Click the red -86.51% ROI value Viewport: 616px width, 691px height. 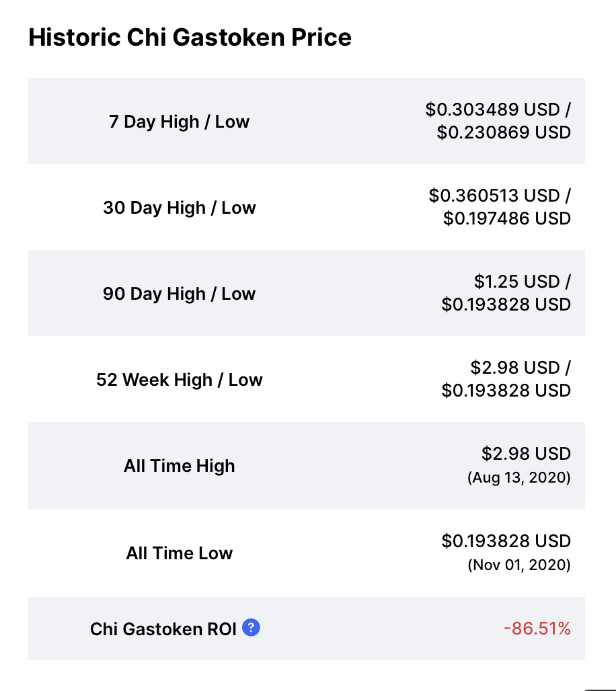[537, 628]
